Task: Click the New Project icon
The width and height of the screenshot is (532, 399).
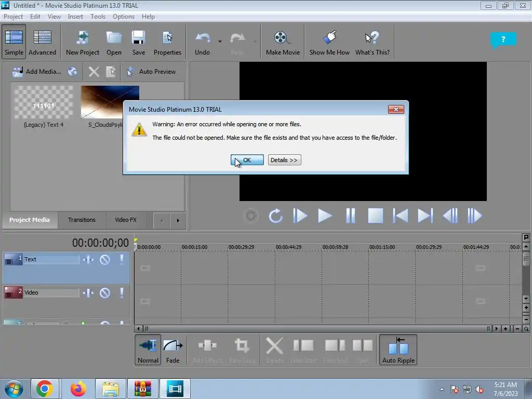Action: 83,42
